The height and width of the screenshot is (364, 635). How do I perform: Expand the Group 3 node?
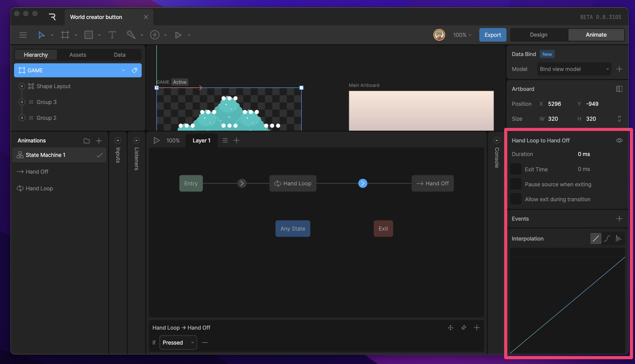point(22,102)
